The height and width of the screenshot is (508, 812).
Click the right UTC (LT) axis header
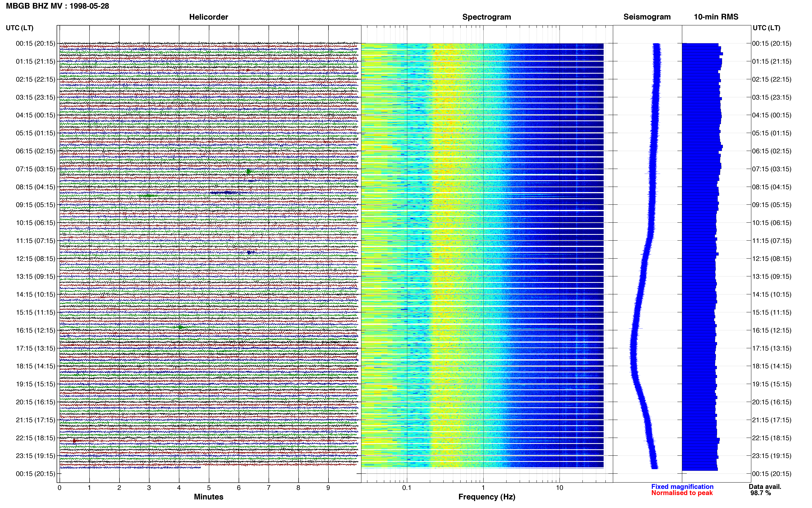pos(767,28)
